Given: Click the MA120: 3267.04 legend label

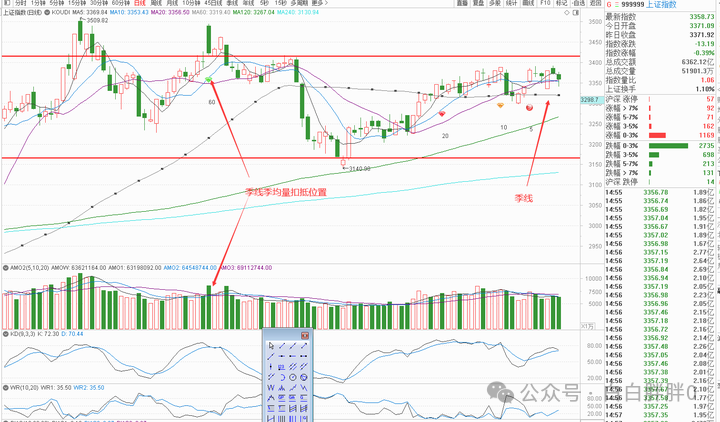Looking at the screenshot, I should [x=253, y=12].
